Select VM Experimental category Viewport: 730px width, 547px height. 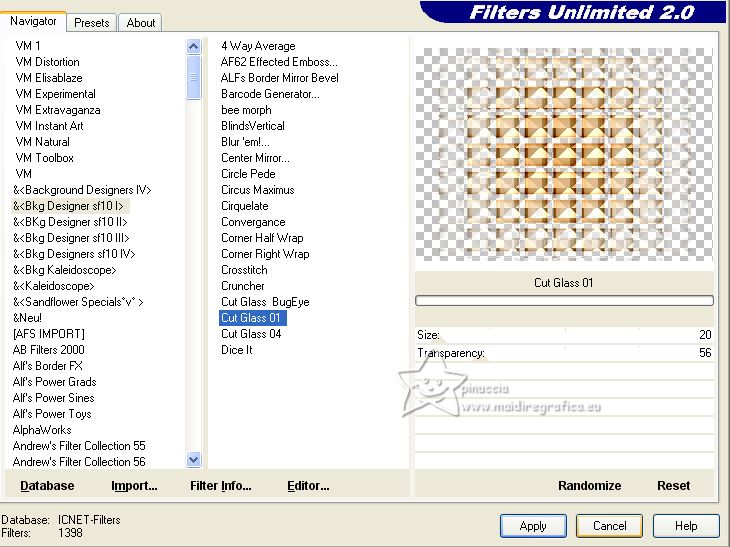[55, 94]
